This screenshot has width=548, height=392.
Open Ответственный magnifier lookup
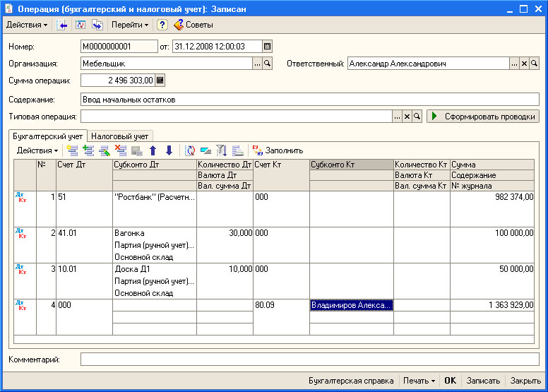tap(534, 64)
